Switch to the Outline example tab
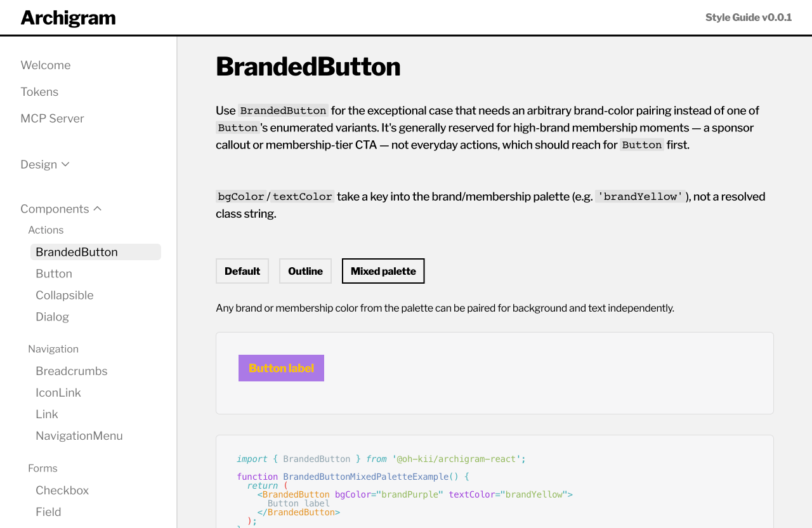 pos(305,271)
